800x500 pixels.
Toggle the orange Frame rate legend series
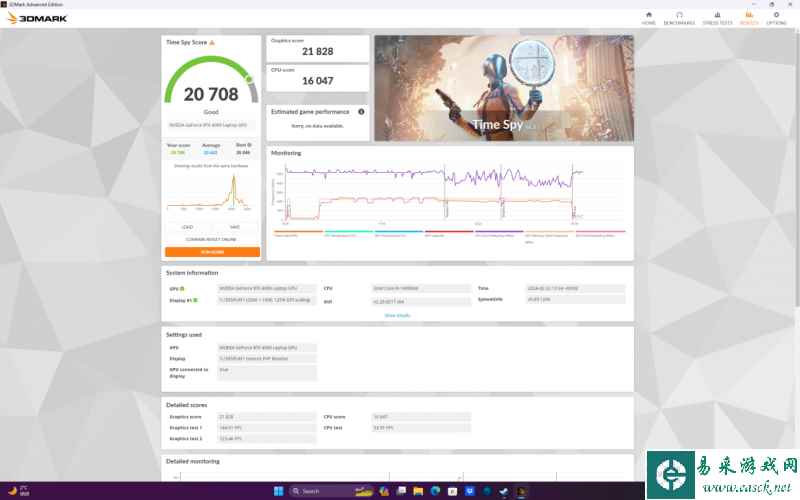[298, 233]
